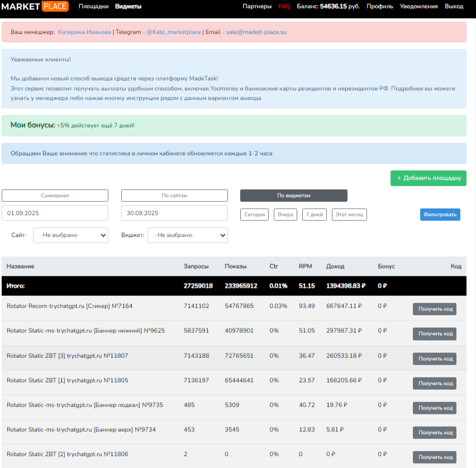Expand the Виджет dropdown
Screen dimensions: 476x468
(188, 235)
